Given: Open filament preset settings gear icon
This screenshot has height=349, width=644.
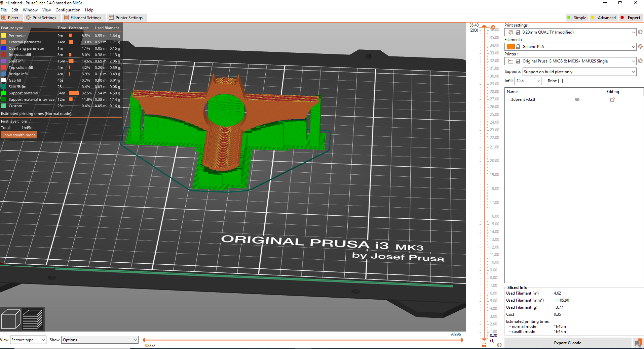Looking at the screenshot, I should pyautogui.click(x=640, y=47).
